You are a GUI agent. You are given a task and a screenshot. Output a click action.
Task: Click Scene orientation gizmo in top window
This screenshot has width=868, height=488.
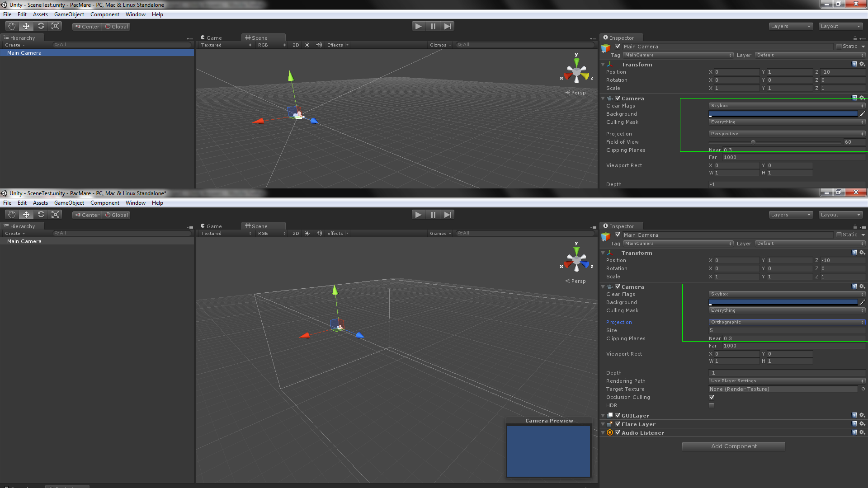tap(576, 71)
